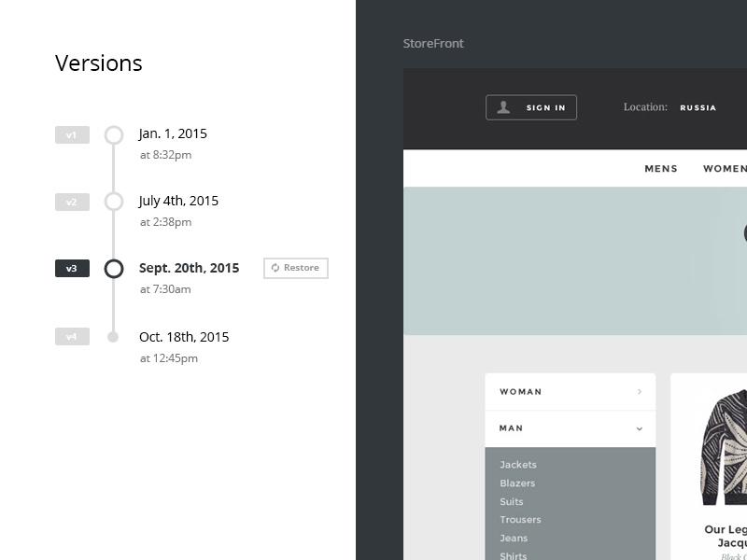Select the Jan. 1, 2015 timeline circle
Image resolution: width=747 pixels, height=560 pixels.
[x=114, y=135]
